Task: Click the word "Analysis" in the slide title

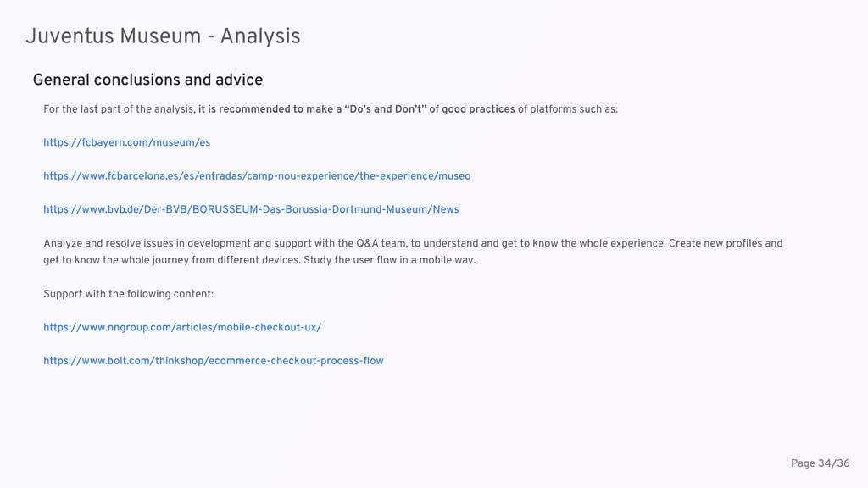Action: tap(260, 36)
